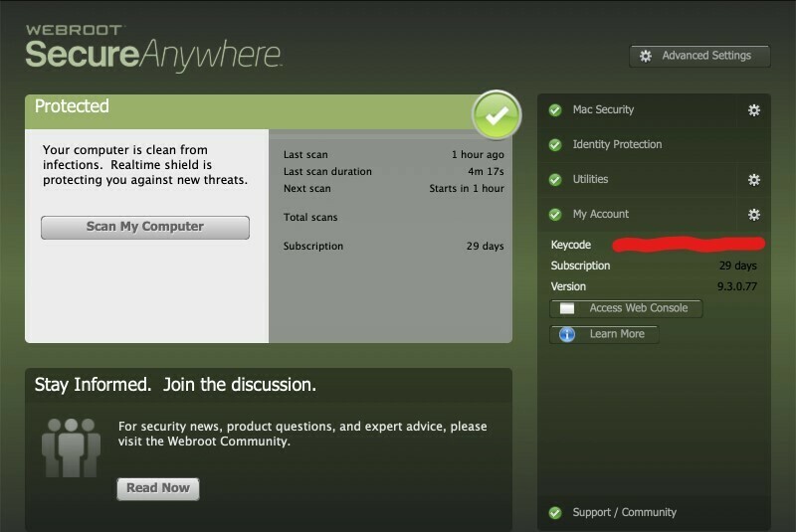Click the '29 days' value under My Account
The width and height of the screenshot is (796, 532).
[x=737, y=266]
